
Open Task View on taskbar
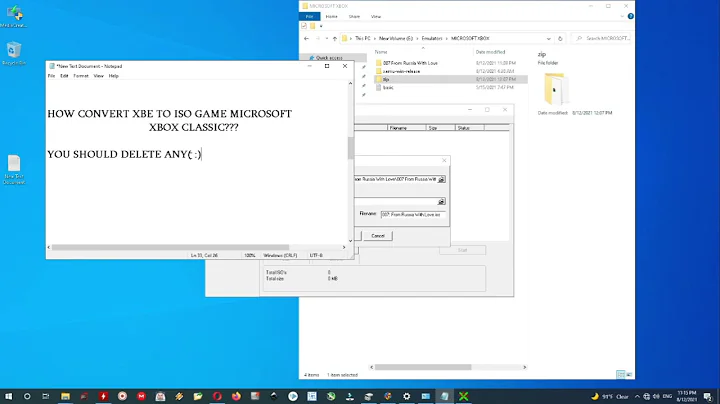point(45,396)
